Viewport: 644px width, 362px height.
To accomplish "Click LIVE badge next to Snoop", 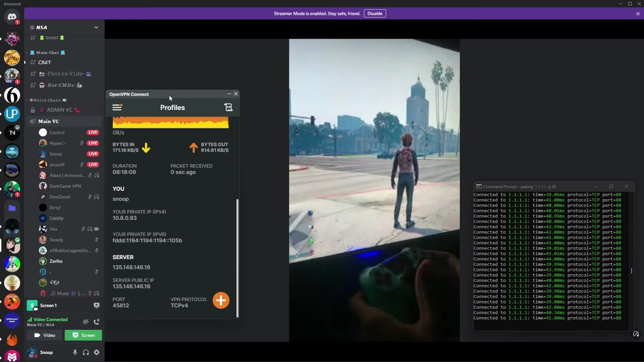I will click(93, 154).
